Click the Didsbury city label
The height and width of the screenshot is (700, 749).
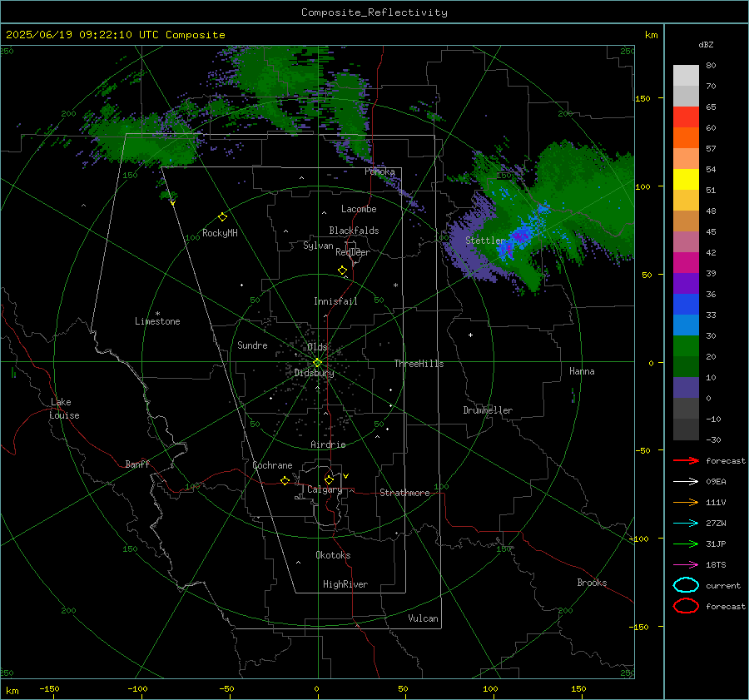314,373
